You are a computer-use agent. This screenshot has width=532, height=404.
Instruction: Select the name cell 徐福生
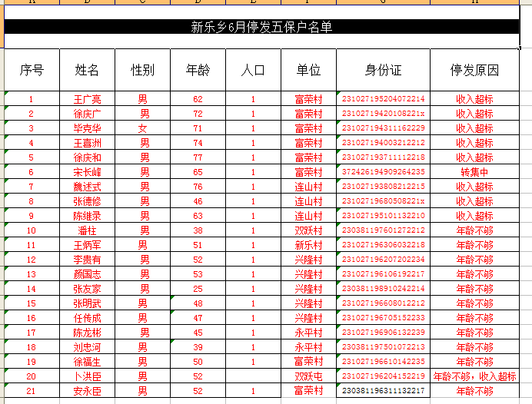pyautogui.click(x=87, y=361)
